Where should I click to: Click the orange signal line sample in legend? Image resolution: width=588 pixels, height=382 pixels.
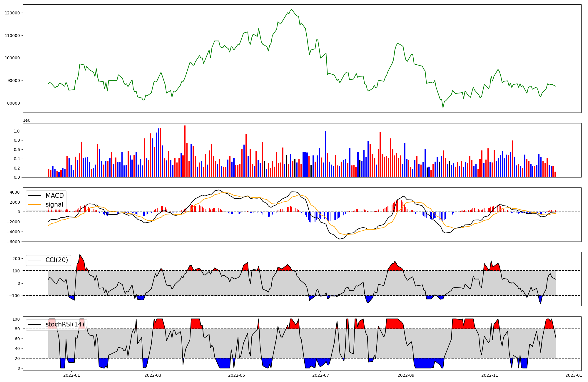point(34,205)
